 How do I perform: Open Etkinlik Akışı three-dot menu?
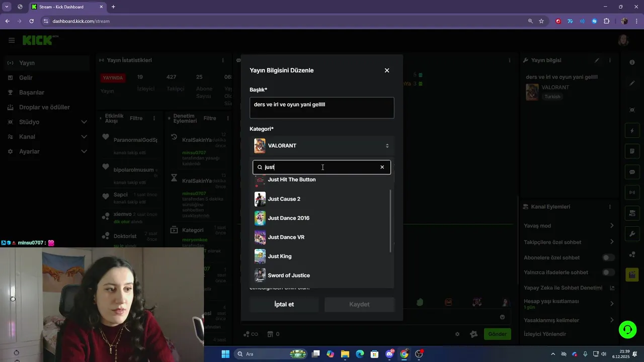[154, 118]
